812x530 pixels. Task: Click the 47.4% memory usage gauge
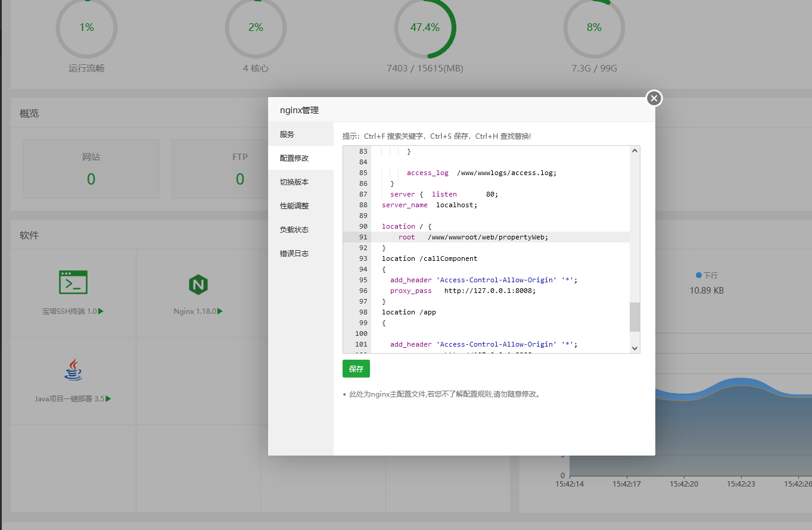[425, 28]
